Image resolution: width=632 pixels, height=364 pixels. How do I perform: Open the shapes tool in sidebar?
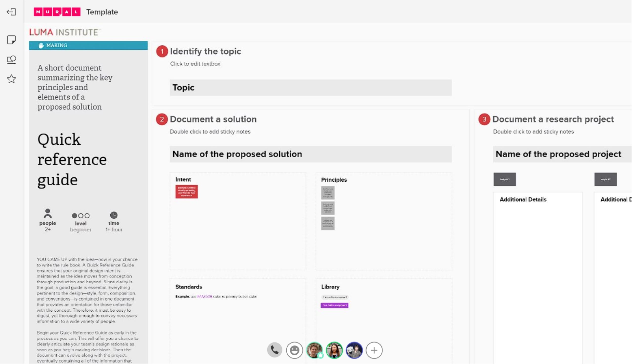pos(11,59)
